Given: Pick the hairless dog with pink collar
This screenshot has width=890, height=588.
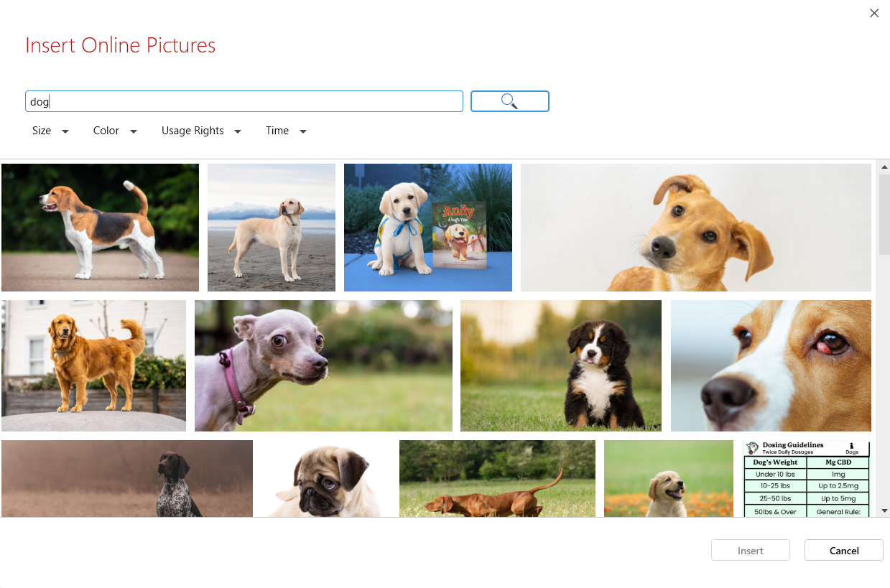Looking at the screenshot, I should [323, 365].
